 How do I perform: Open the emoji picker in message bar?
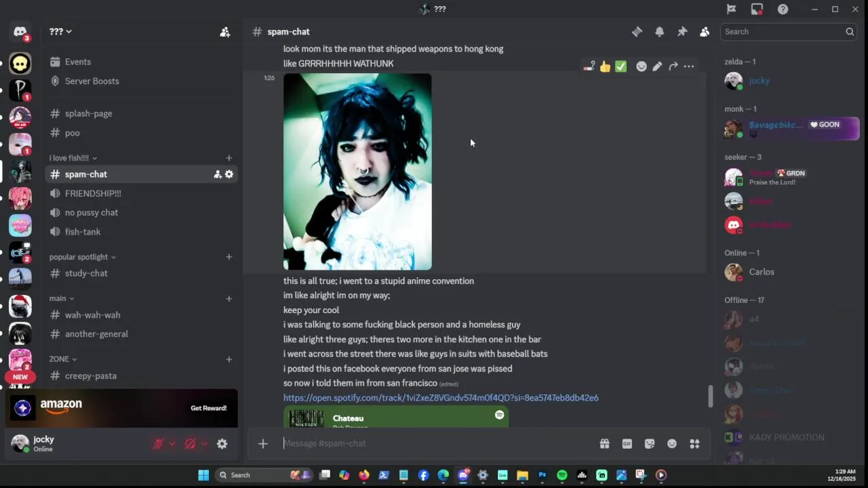pyautogui.click(x=672, y=443)
